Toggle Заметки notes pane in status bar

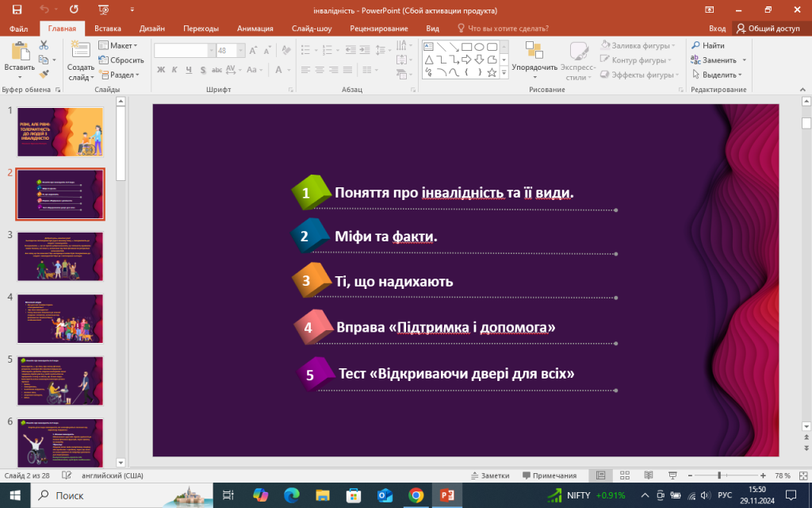coord(489,475)
